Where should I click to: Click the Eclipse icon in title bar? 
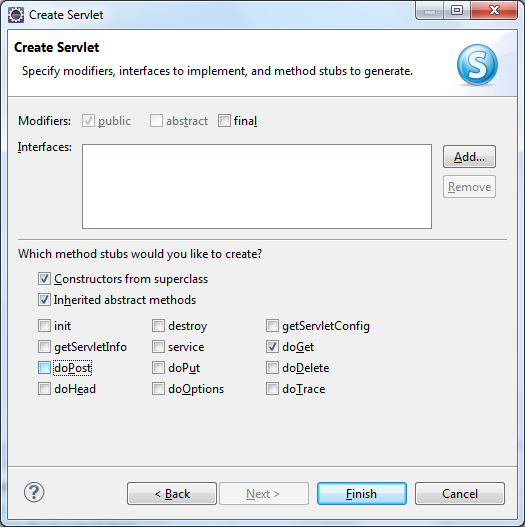click(15, 15)
